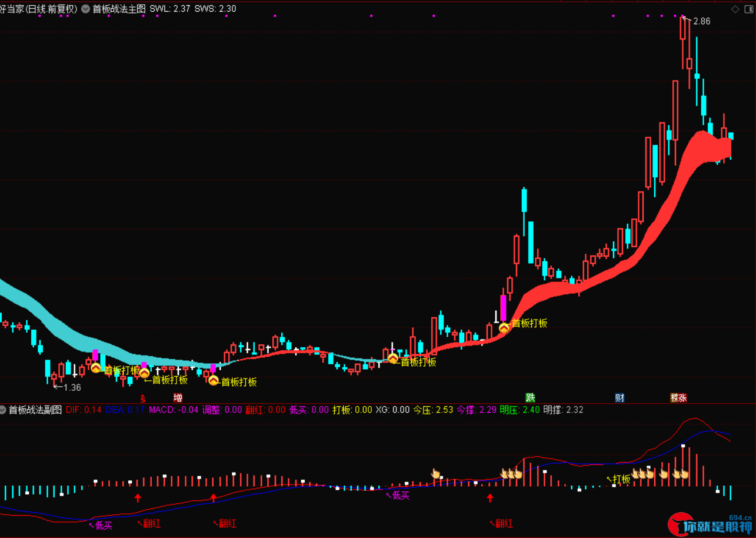Click the red S info marker
This screenshot has height=538, width=756.
142,398
